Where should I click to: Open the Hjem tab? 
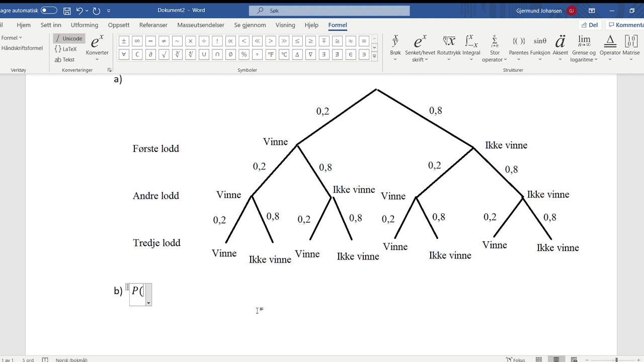pos(24,25)
